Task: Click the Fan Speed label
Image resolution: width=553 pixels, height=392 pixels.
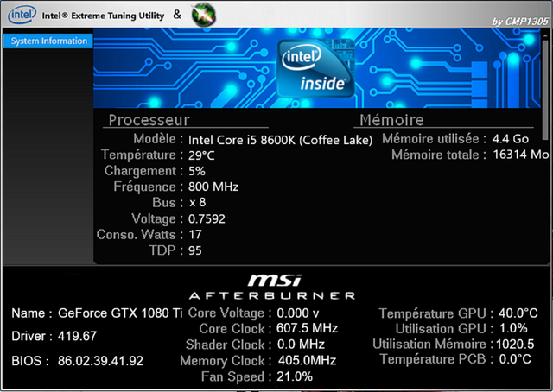Action: (x=232, y=376)
